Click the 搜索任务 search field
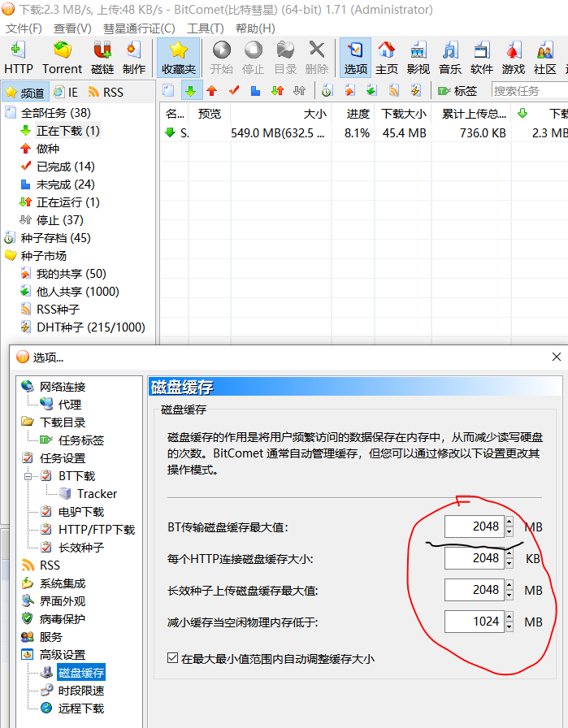This screenshot has width=568, height=728. 530,91
